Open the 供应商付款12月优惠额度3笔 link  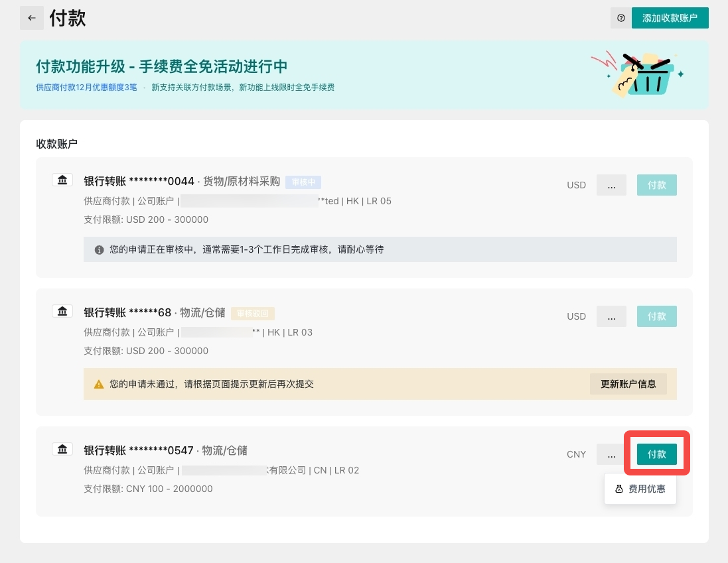[86, 87]
